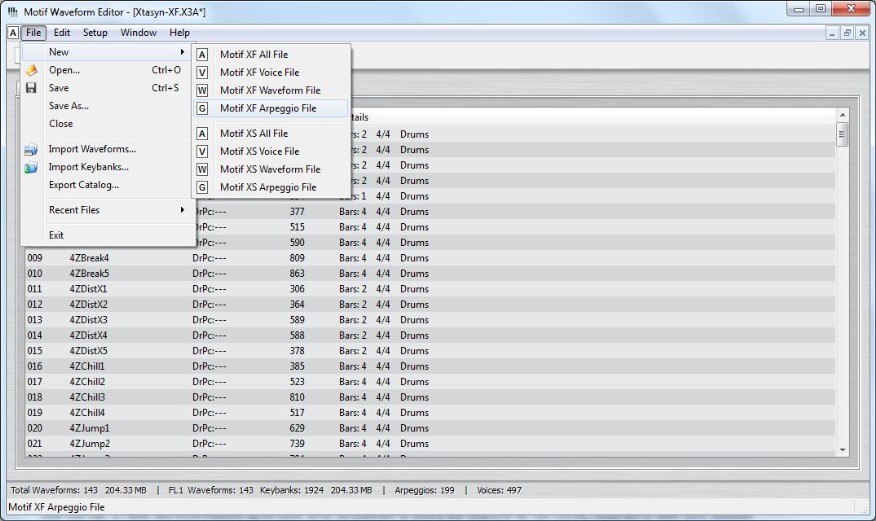Choose Exit from File menu
Screen dimensions: 876x521
click(x=107, y=235)
